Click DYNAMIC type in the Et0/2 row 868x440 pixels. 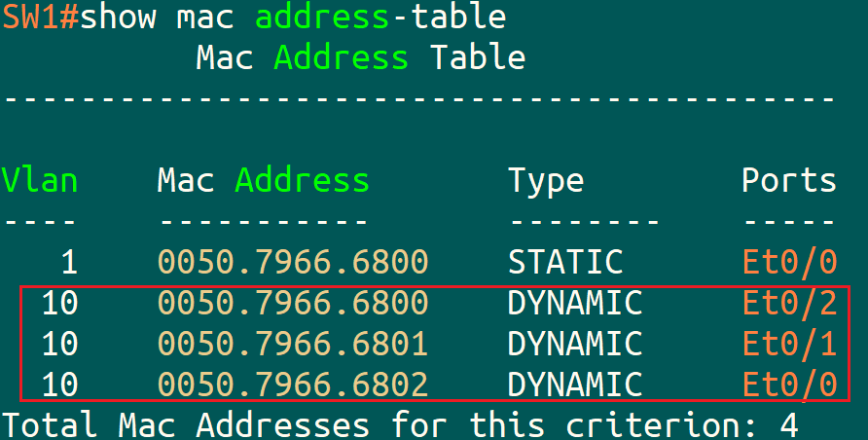[x=574, y=303]
